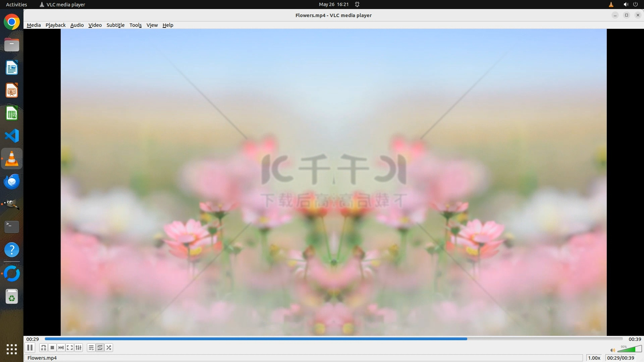Adjust the volume slider

pos(630,350)
